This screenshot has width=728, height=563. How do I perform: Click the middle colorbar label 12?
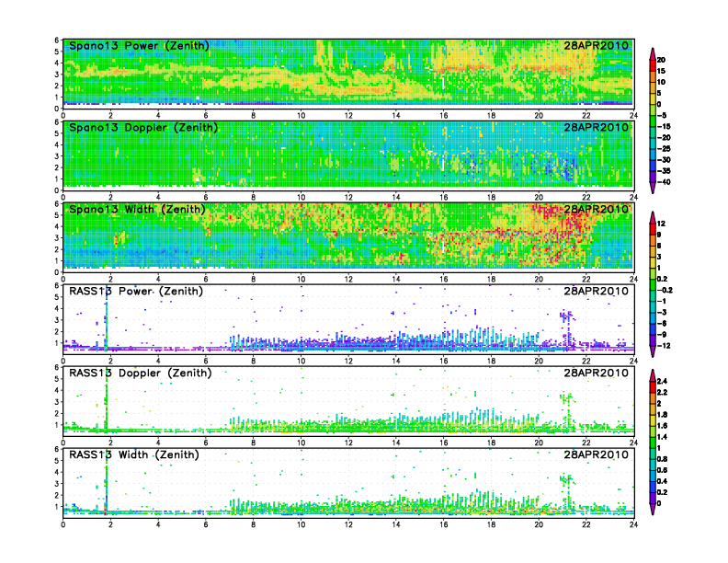661,224
